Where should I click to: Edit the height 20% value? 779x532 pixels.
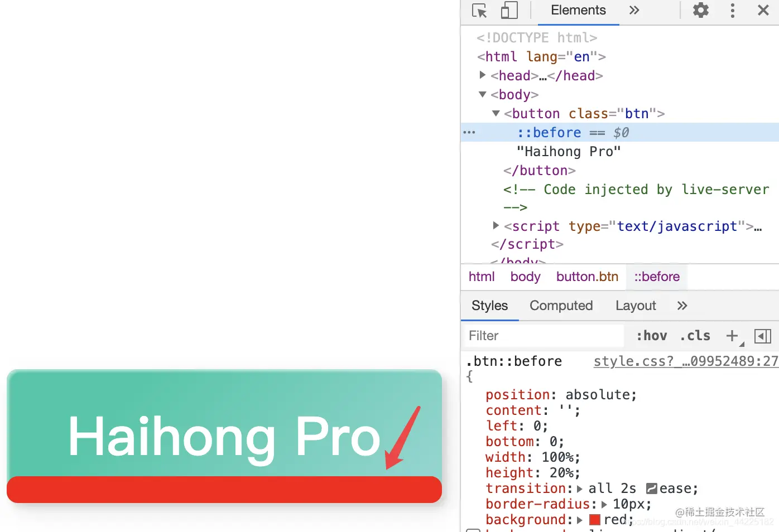click(x=561, y=473)
